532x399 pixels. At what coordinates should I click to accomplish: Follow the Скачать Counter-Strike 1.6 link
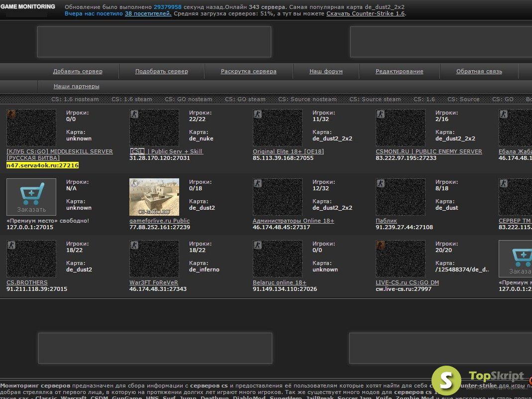[x=365, y=13]
